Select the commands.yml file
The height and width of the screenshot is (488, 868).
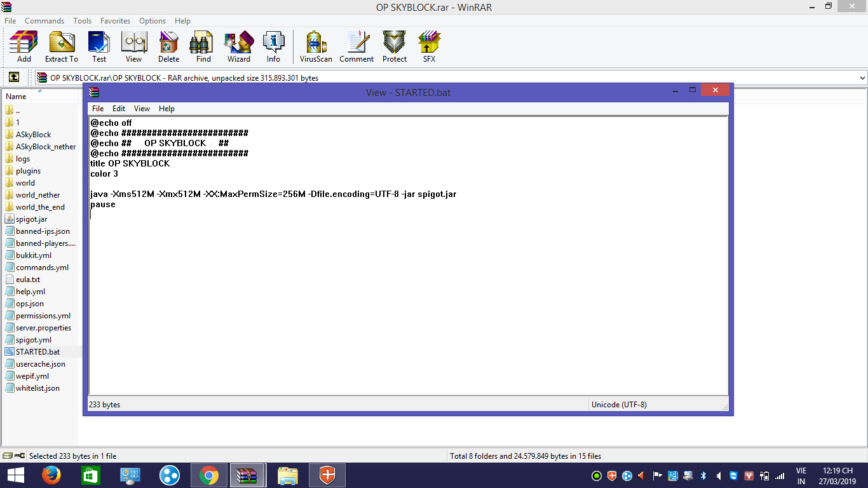[x=37, y=268]
